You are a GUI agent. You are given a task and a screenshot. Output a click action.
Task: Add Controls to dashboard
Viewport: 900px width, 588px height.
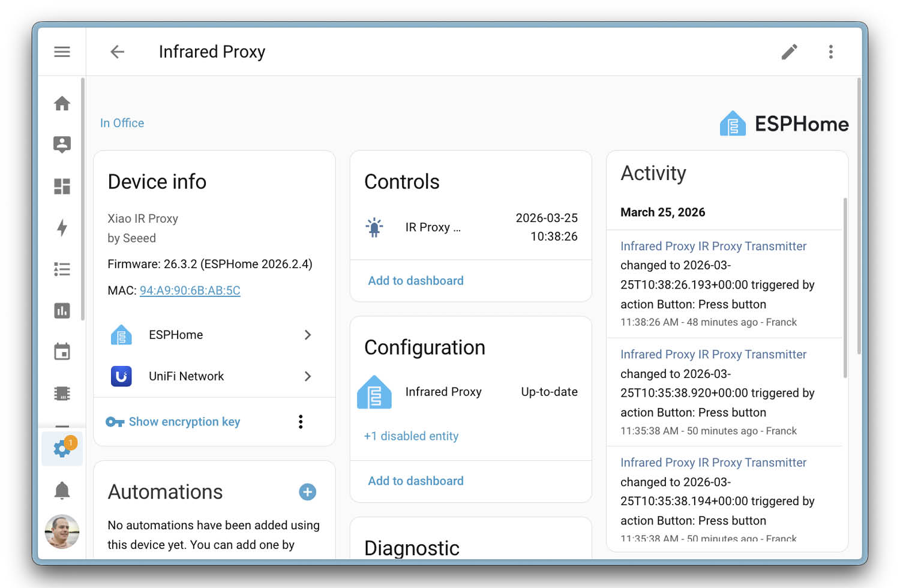tap(416, 280)
